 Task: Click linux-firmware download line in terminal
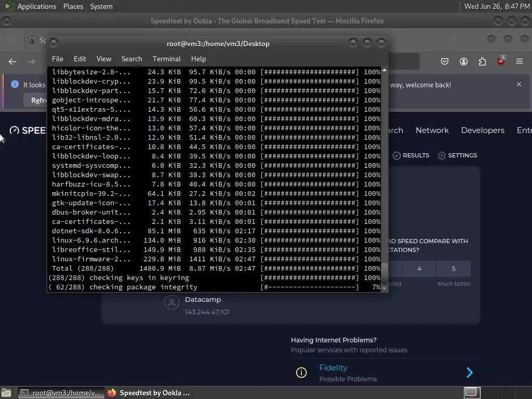[x=216, y=259]
